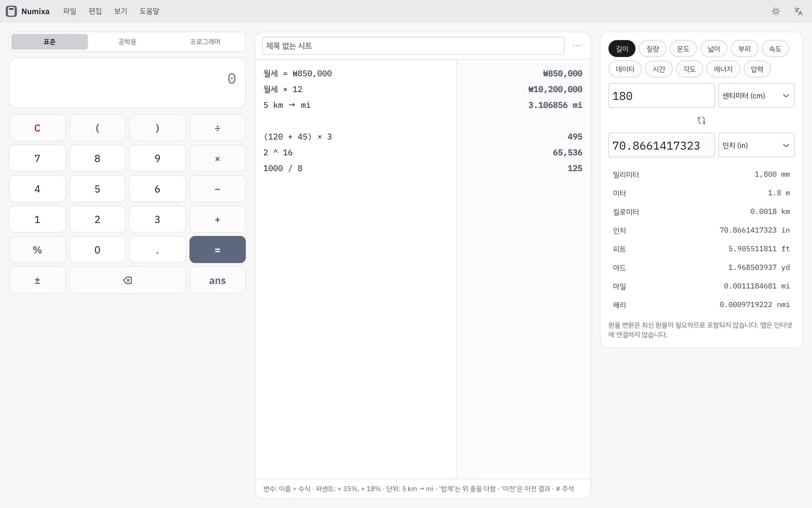Toggle the light/dark theme sun icon

tap(775, 11)
